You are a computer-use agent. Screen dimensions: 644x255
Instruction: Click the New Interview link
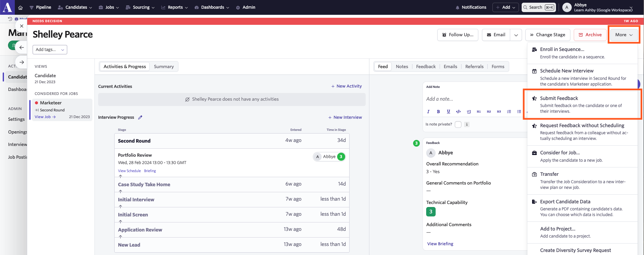click(x=345, y=117)
